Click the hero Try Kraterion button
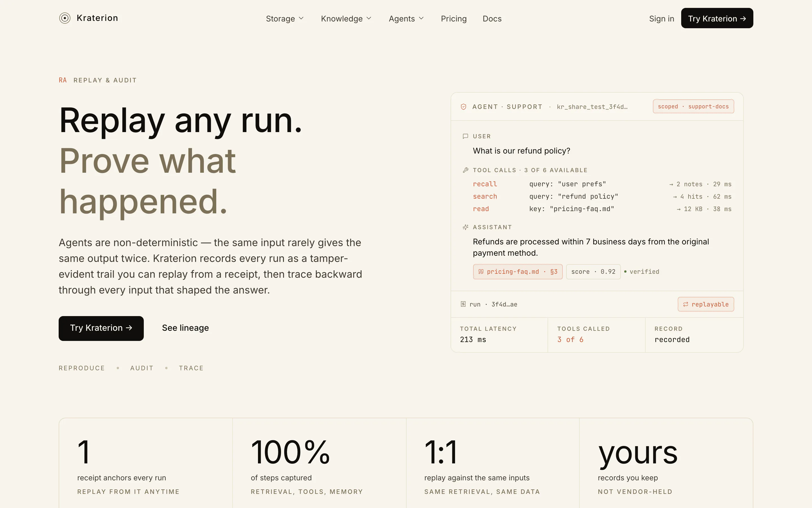812x508 pixels. tap(101, 328)
